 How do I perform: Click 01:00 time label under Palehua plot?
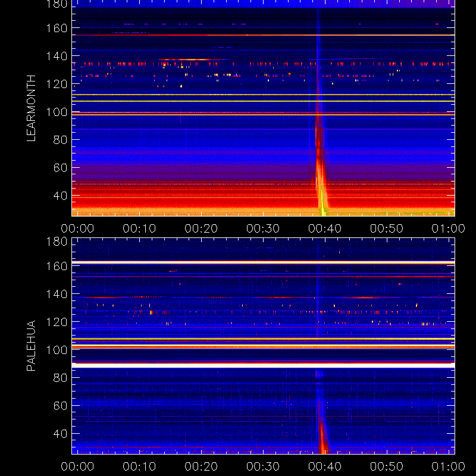pos(449,466)
